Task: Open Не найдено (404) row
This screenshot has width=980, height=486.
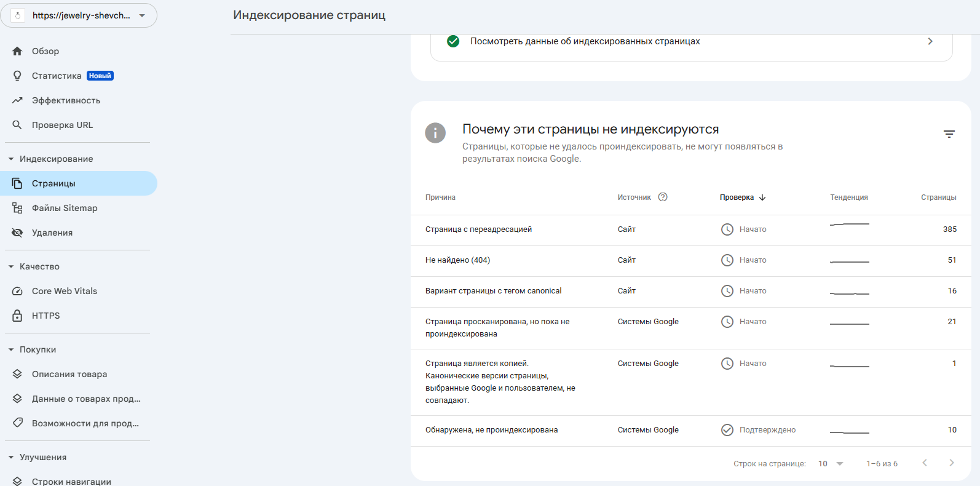Action: 691,261
